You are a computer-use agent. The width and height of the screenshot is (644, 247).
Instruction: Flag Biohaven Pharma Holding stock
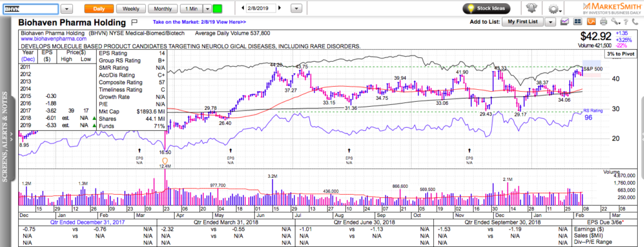135,22
